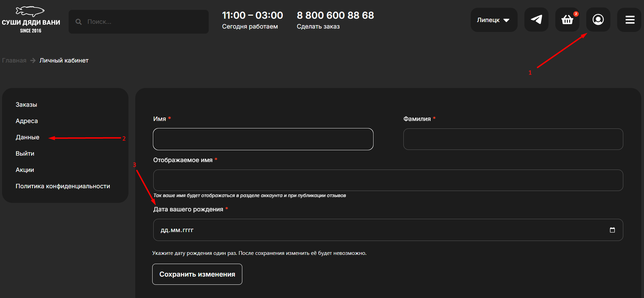The image size is (644, 298).
Task: Click into the Фамилия text field
Action: pyautogui.click(x=513, y=139)
